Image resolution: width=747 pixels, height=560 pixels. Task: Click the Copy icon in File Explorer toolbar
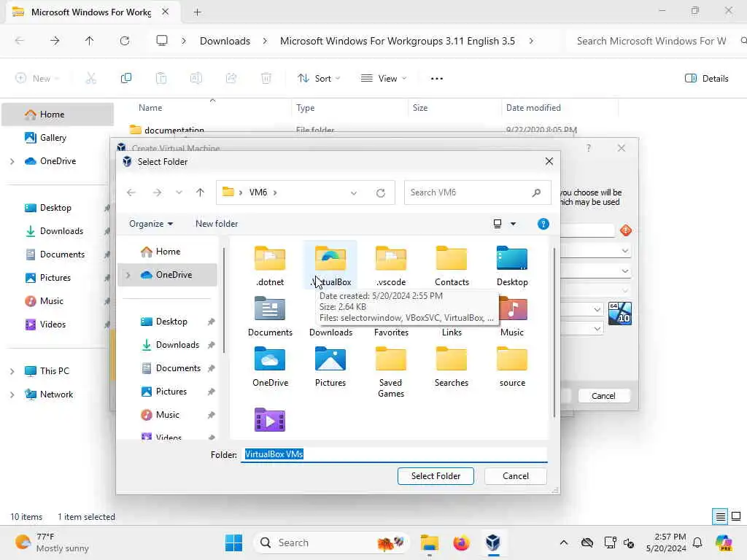(x=126, y=78)
